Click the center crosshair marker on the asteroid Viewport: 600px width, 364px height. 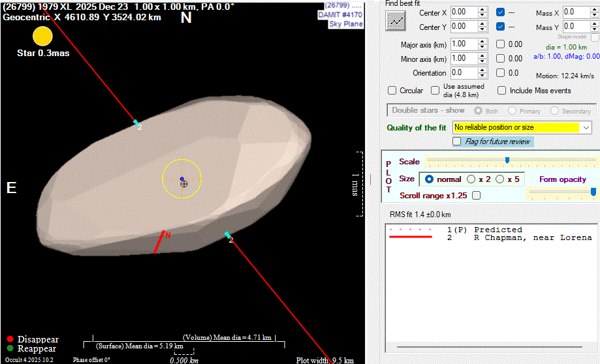coord(183,184)
